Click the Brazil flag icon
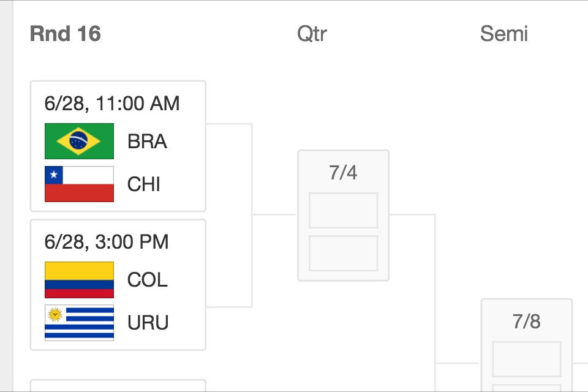Image resolution: width=588 pixels, height=392 pixels. 79,141
